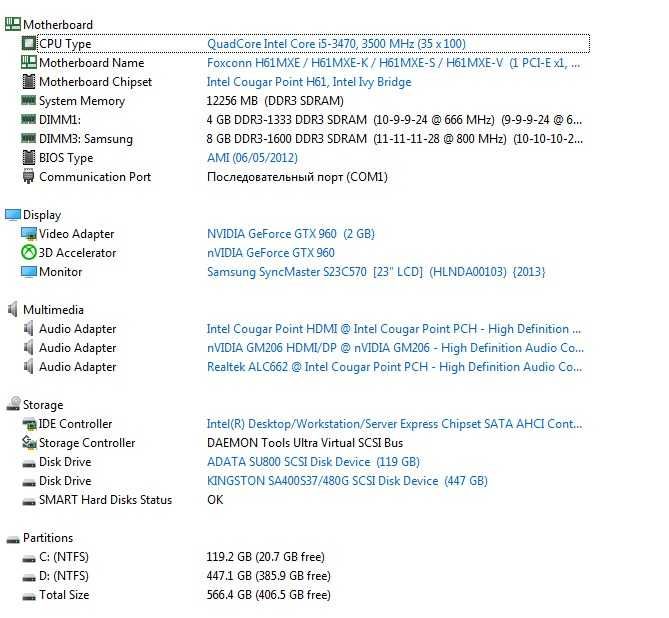
Task: Click the Storage section drive icon
Action: (x=14, y=403)
